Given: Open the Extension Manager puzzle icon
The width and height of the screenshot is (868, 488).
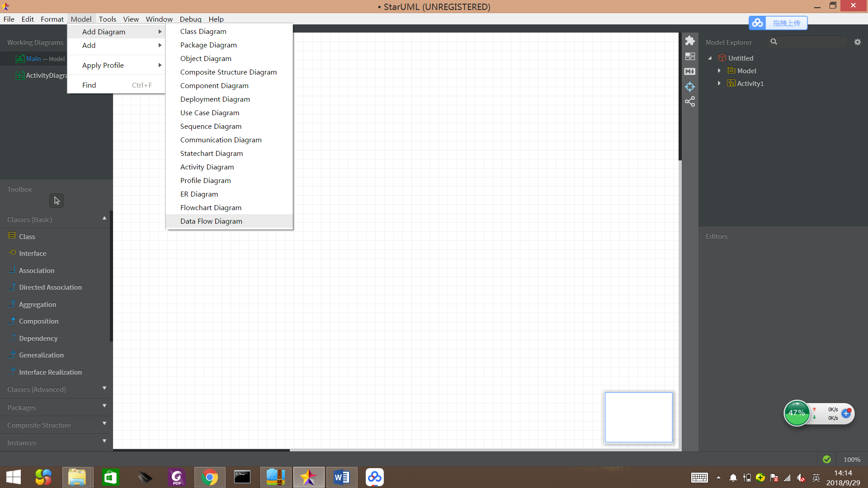Looking at the screenshot, I should tap(689, 41).
